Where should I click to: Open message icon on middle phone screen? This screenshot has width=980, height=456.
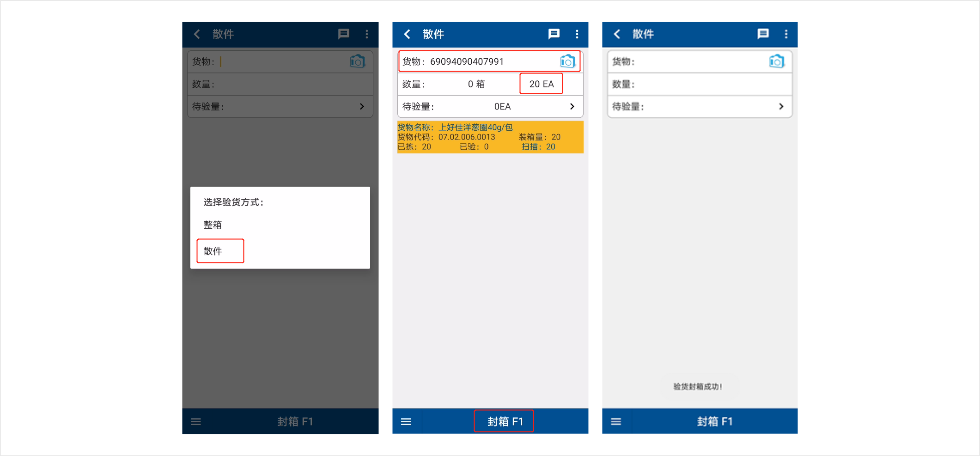[554, 34]
